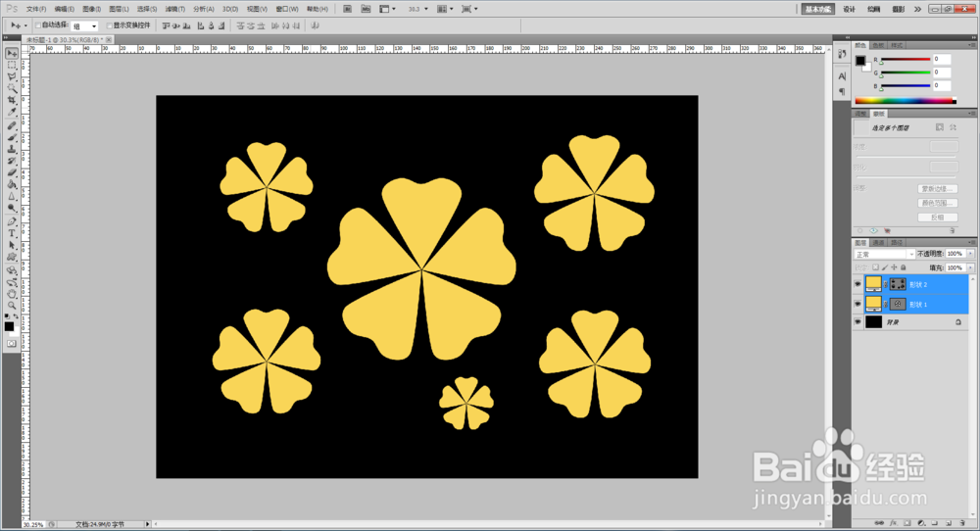Select the Rectangular Marquee tool
Viewport: 980px width, 531px height.
coord(11,65)
